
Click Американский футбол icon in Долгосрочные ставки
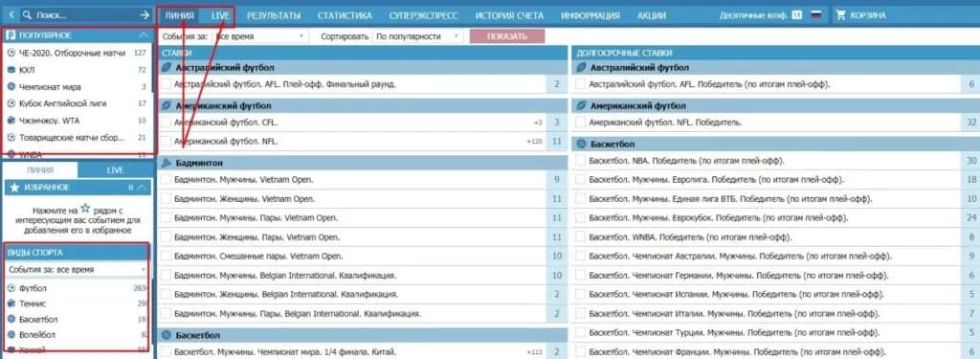[x=581, y=106]
